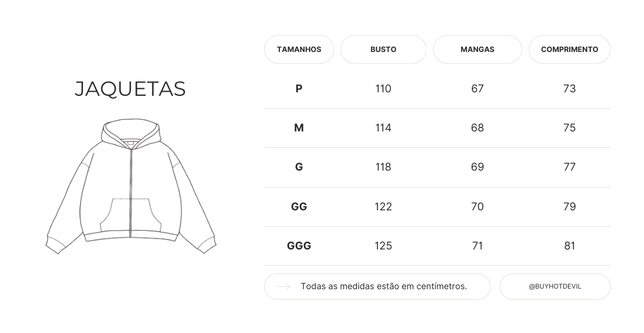Click length value 81 for size GGG
The width and height of the screenshot is (644, 333).
click(569, 246)
